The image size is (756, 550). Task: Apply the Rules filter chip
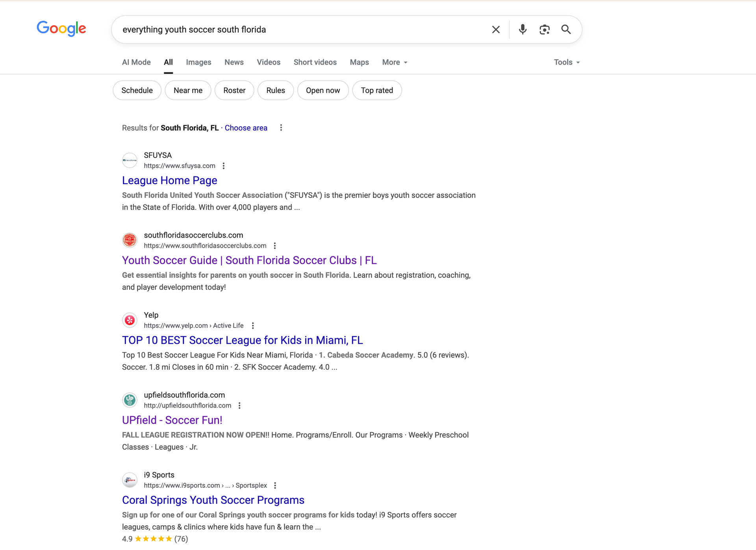(x=276, y=90)
